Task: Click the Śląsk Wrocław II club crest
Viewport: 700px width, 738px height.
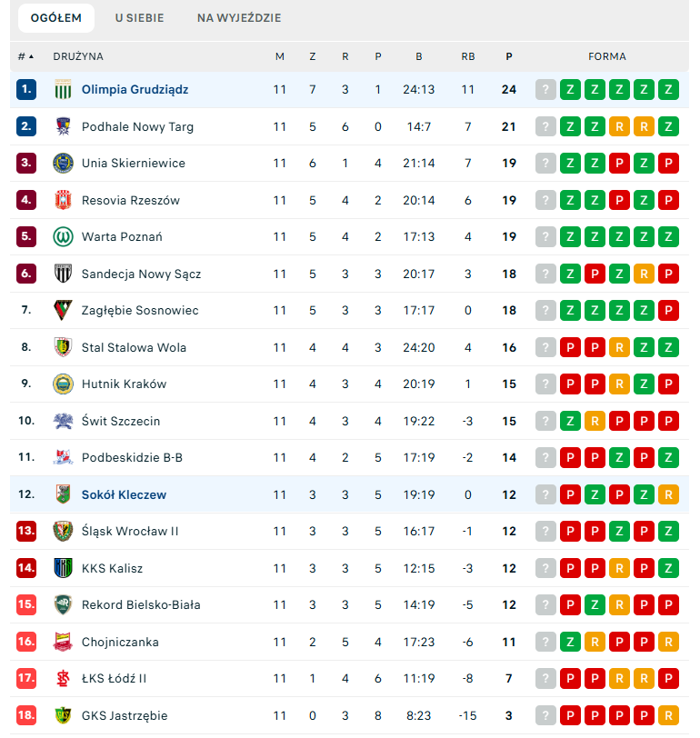Action: [x=63, y=531]
